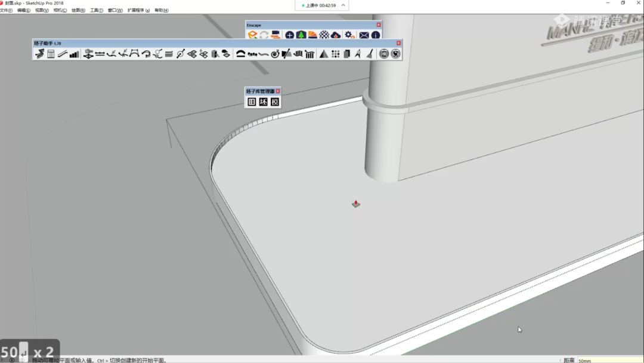Screen dimensions: 644x363
Task: Click the 坯 icon in 坯子库管理器
Action: tap(264, 102)
